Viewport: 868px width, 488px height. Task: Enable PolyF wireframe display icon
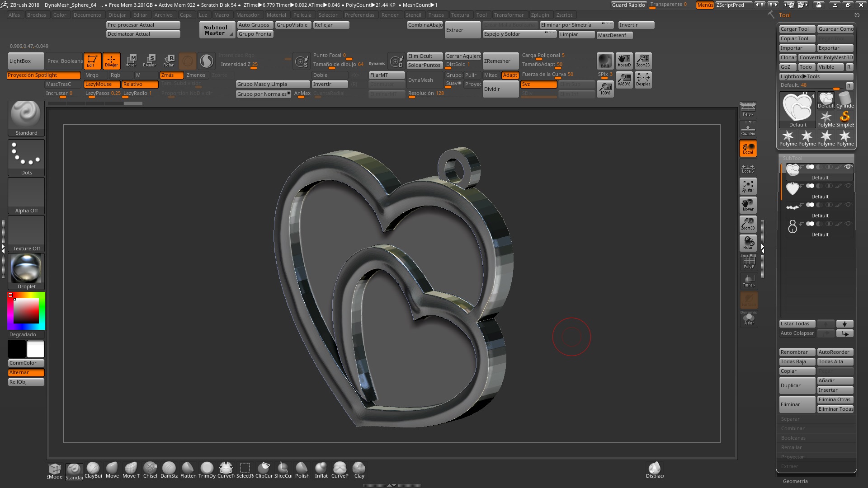(748, 262)
